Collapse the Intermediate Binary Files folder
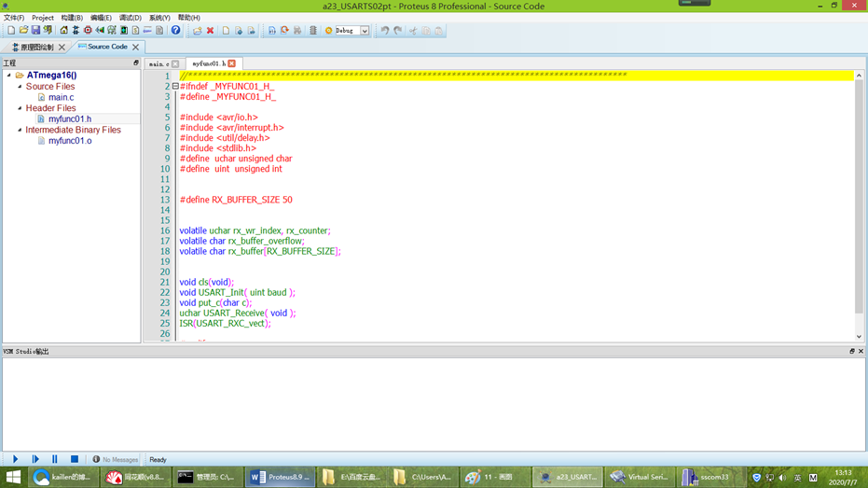This screenshot has height=488, width=868. [20, 130]
